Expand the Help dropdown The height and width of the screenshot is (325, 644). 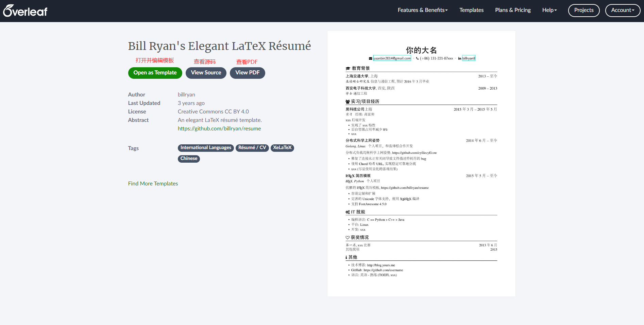click(x=549, y=10)
